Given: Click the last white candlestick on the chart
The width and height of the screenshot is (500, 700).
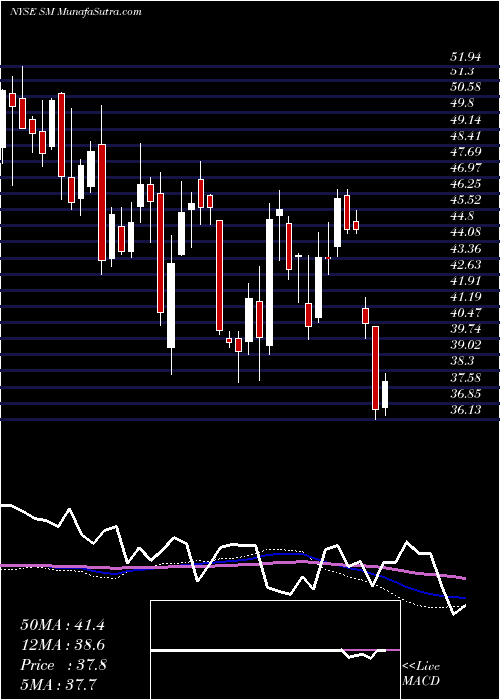Looking at the screenshot, I should [385, 394].
